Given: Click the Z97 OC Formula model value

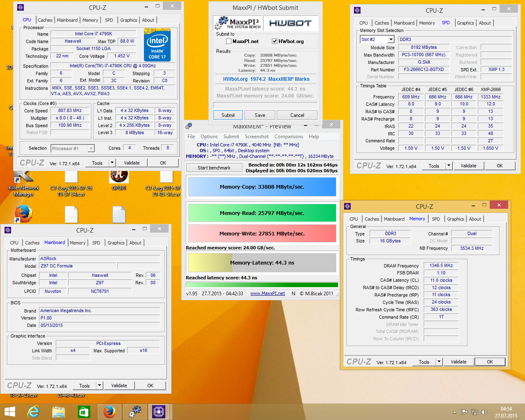Looking at the screenshot, I should 78,266.
